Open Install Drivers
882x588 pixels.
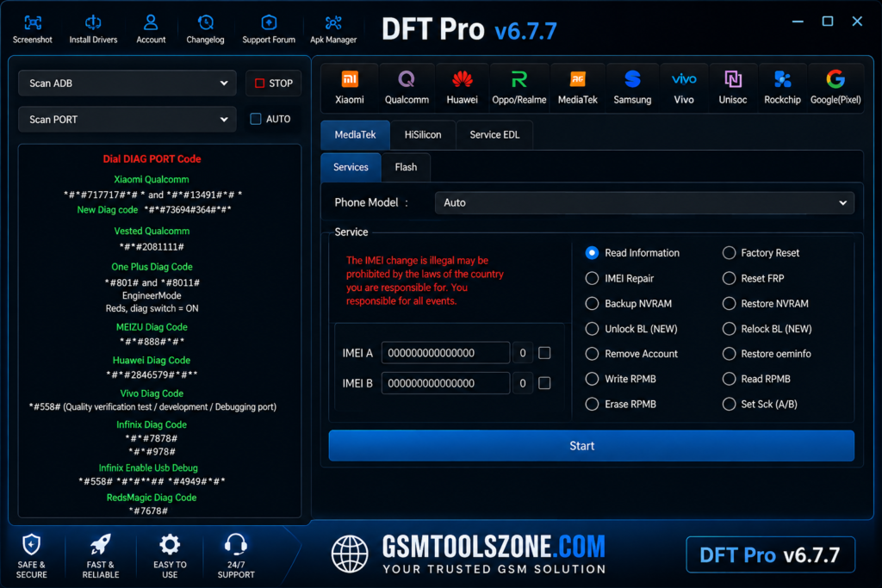click(x=93, y=29)
